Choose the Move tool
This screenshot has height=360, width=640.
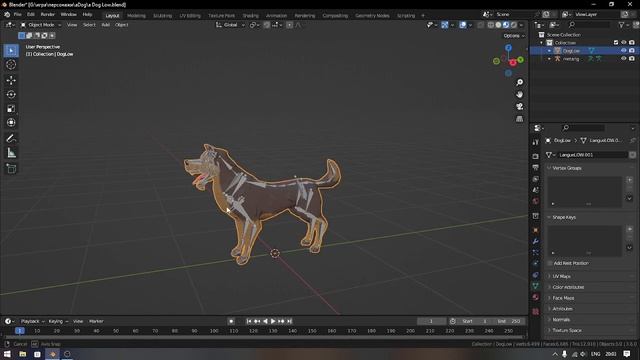pos(11,80)
